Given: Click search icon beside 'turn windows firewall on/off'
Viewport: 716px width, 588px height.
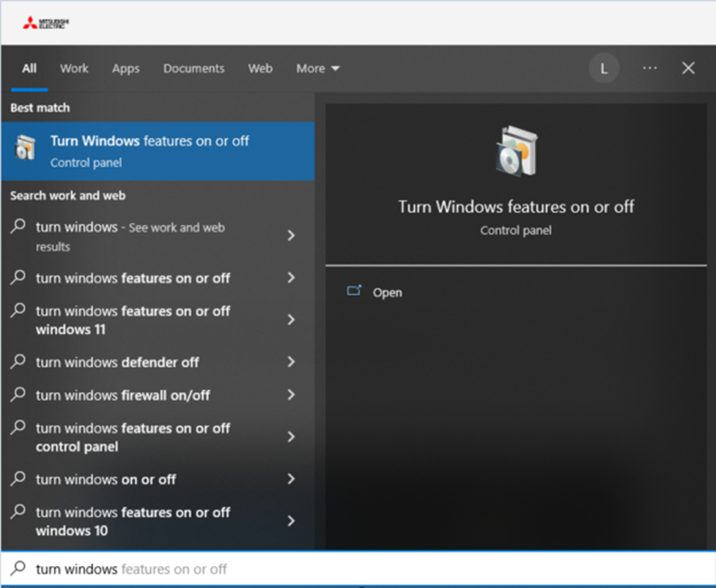Looking at the screenshot, I should [19, 395].
